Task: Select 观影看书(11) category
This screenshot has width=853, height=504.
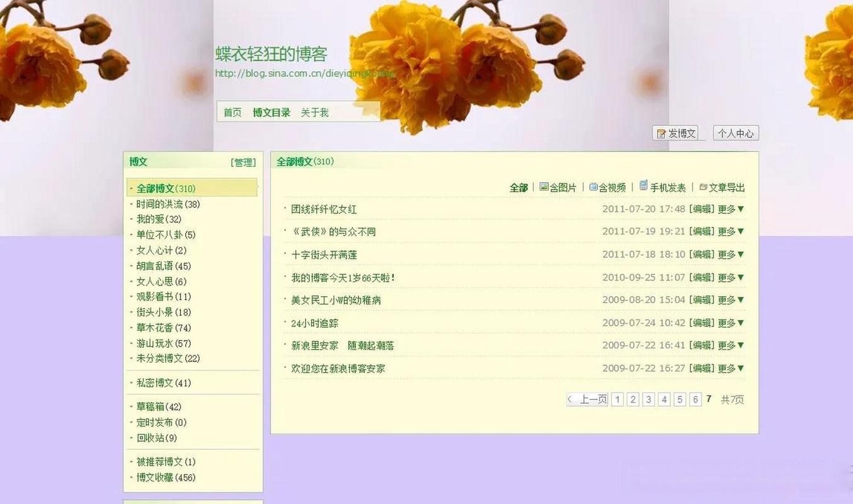Action: (x=164, y=297)
